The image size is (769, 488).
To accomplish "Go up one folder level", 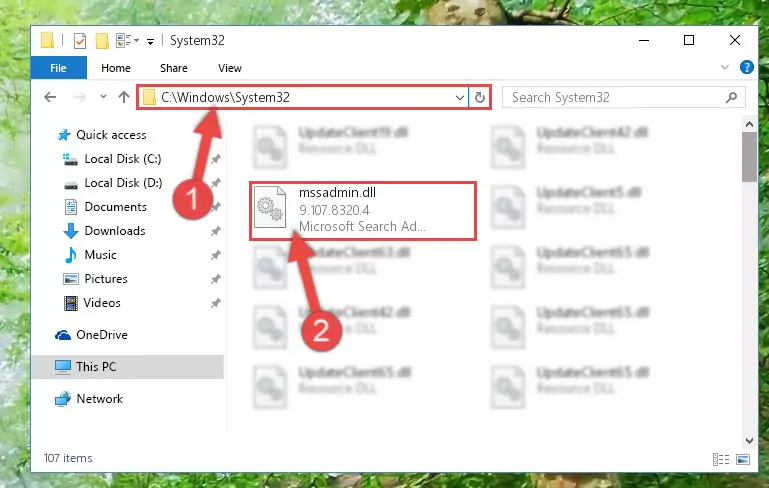I will click(x=124, y=97).
